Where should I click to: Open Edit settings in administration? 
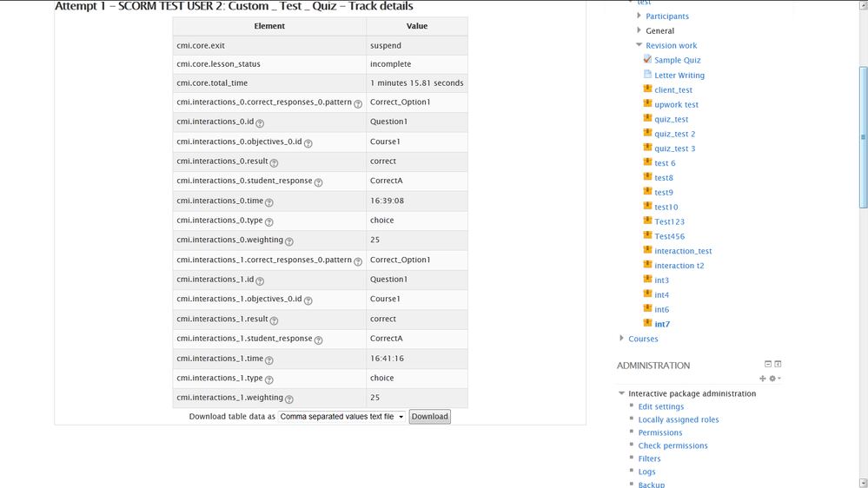661,406
